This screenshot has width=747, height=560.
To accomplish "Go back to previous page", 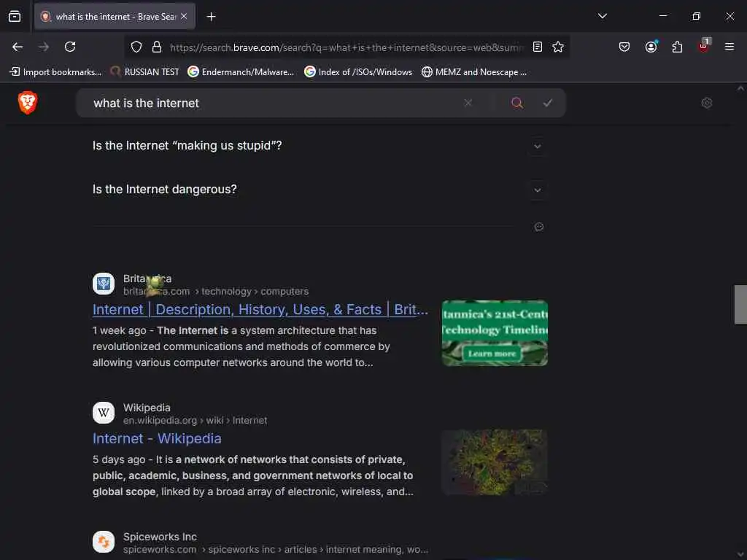I will pyautogui.click(x=18, y=47).
